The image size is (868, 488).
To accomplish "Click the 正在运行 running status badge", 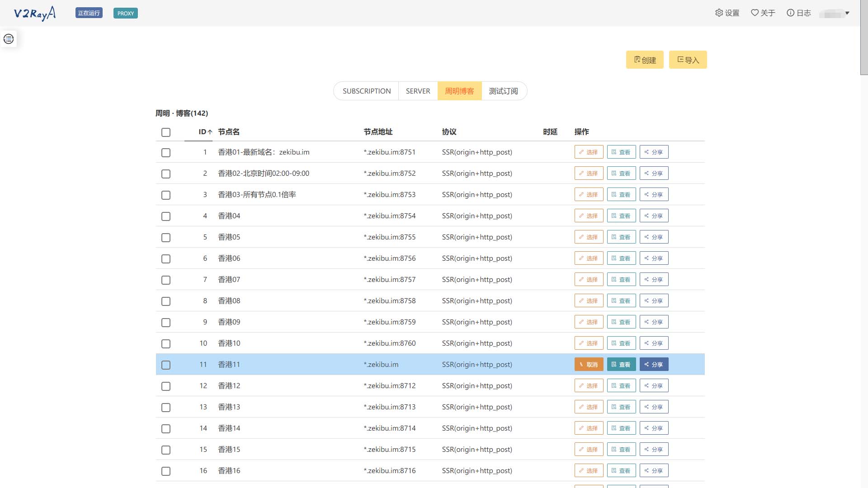I will point(89,13).
